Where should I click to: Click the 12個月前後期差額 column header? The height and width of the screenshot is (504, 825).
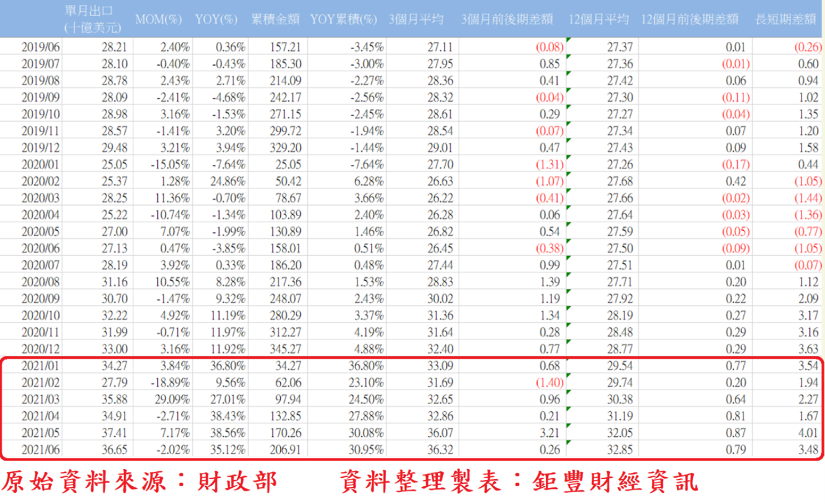(x=690, y=19)
